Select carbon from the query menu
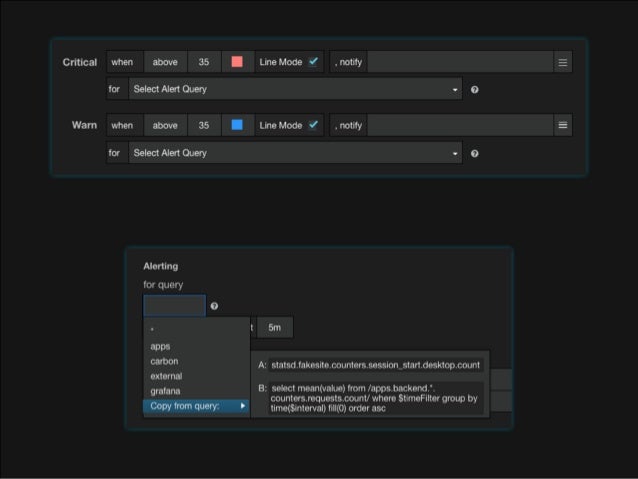 [164, 361]
